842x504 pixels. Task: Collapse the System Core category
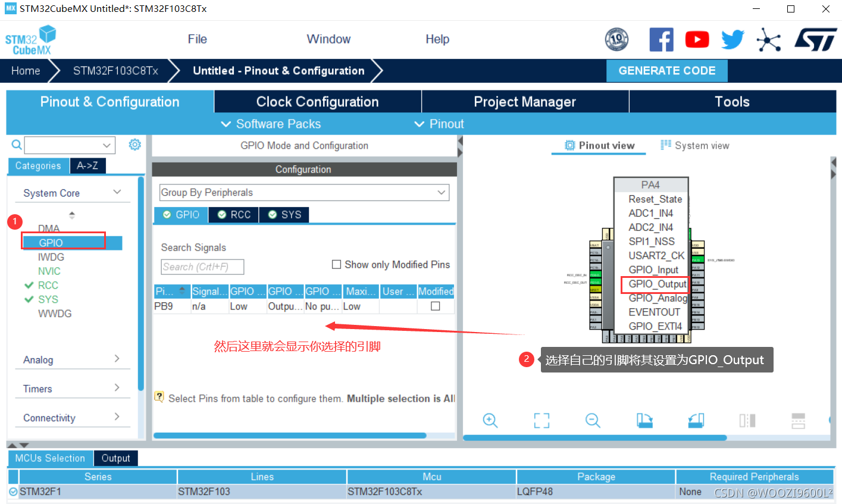point(117,192)
